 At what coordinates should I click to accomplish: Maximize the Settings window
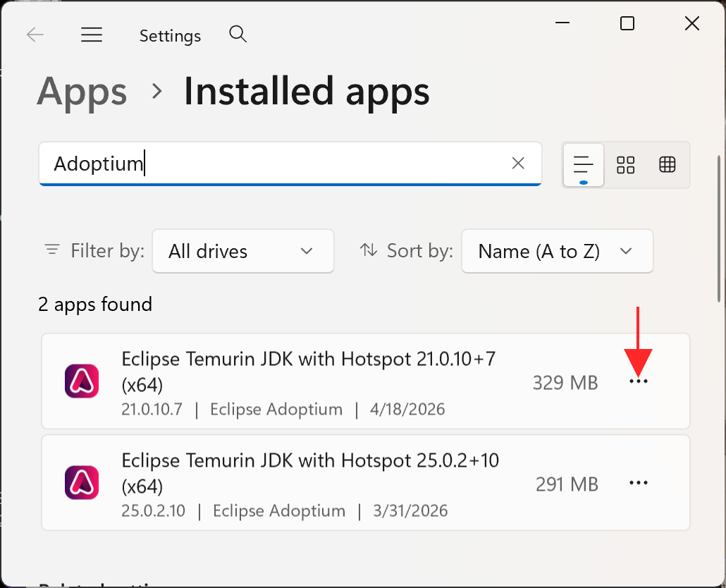coord(627,23)
